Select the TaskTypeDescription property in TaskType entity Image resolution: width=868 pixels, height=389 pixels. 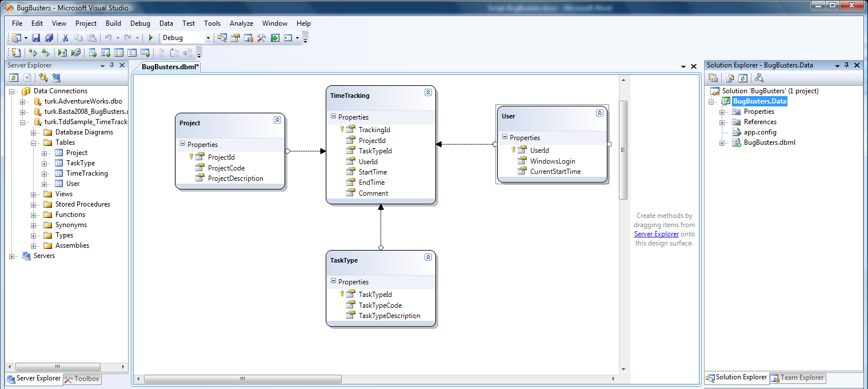[x=389, y=316]
